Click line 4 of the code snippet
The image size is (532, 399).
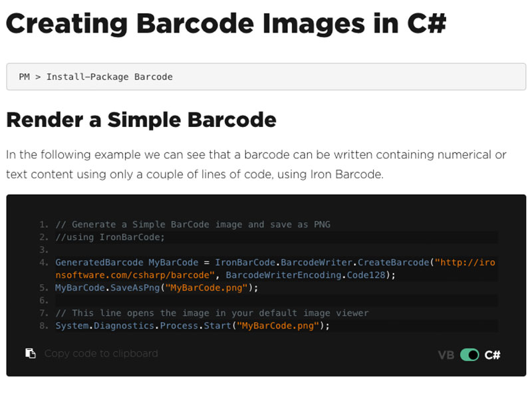[266, 262]
